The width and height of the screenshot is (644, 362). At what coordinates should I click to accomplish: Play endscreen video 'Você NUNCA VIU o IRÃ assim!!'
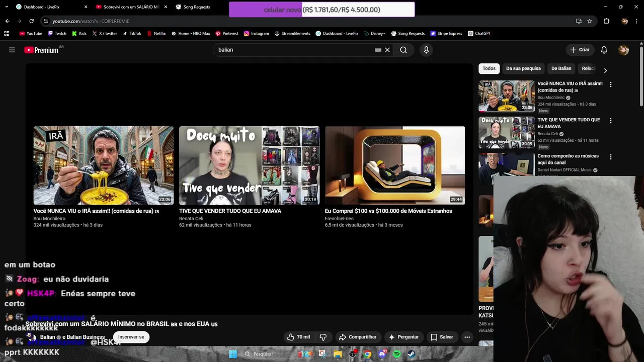pyautogui.click(x=104, y=165)
